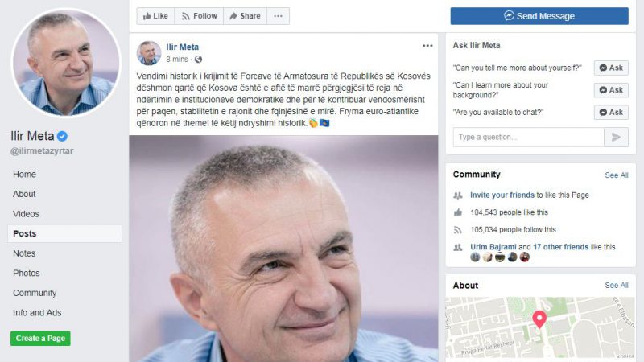Select the About item in the sidebar

24,194
